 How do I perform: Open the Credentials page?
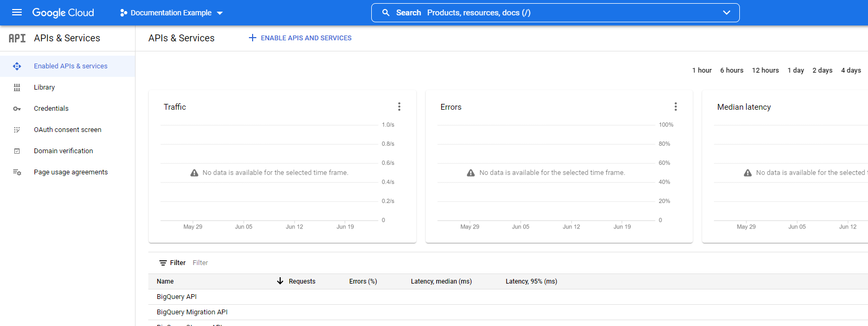coord(51,109)
